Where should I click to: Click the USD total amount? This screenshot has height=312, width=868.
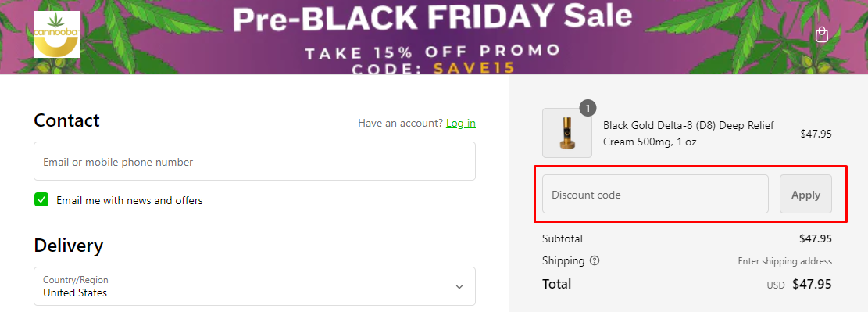pos(812,285)
